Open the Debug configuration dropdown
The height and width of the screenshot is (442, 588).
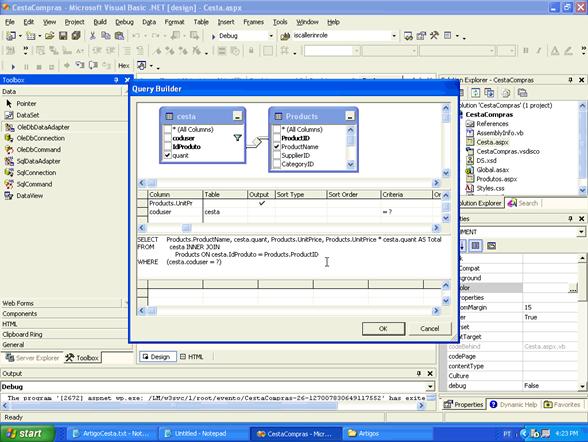[x=271, y=36]
